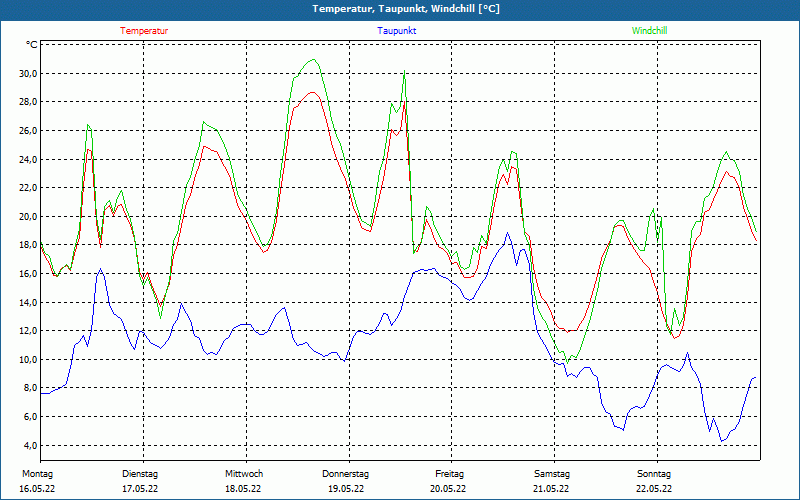Click the Samstag day label
This screenshot has height=500, width=800.
[x=552, y=474]
